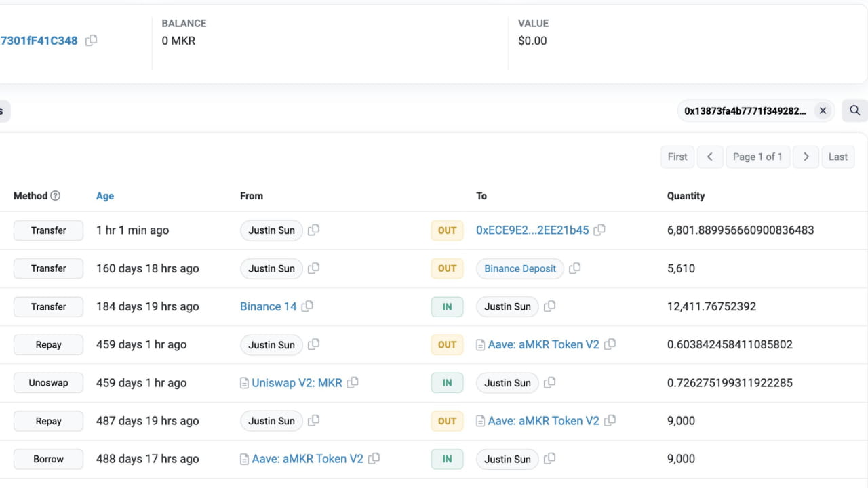
Task: Open Aave: aMKR Token V2 in 0.6038 row
Action: click(544, 345)
